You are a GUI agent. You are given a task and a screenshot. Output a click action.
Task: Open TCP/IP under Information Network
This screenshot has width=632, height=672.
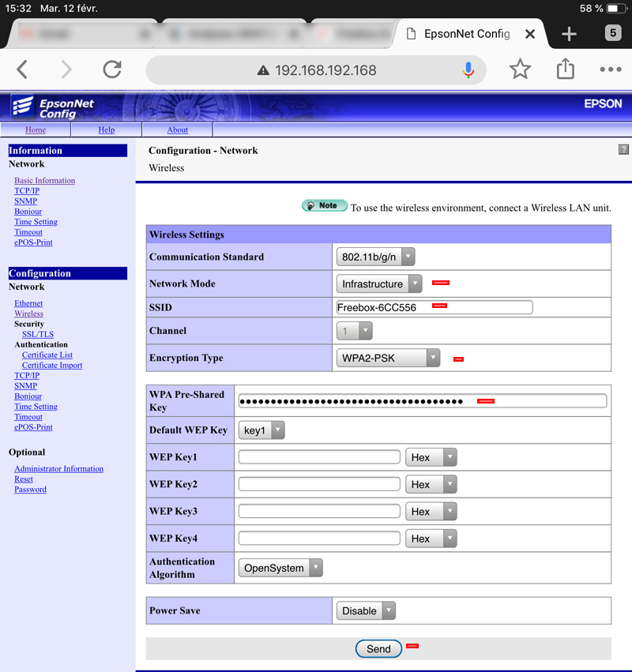[x=27, y=191]
